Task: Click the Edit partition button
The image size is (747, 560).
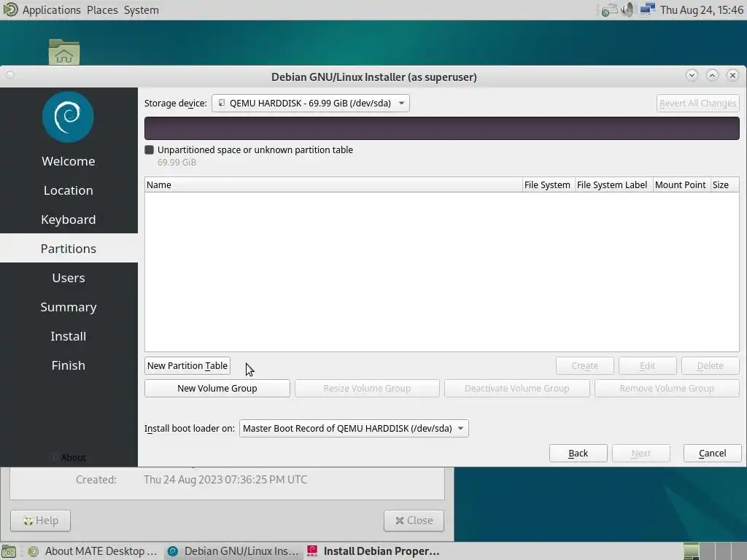Action: [x=648, y=366]
